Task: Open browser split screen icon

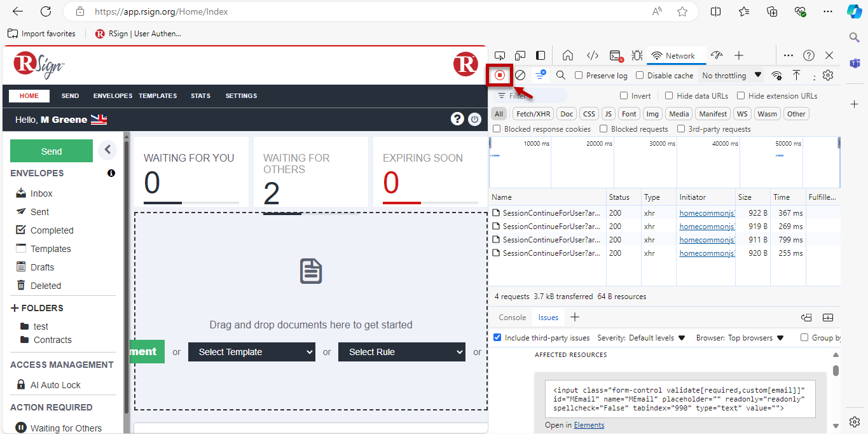Action: 715,11
